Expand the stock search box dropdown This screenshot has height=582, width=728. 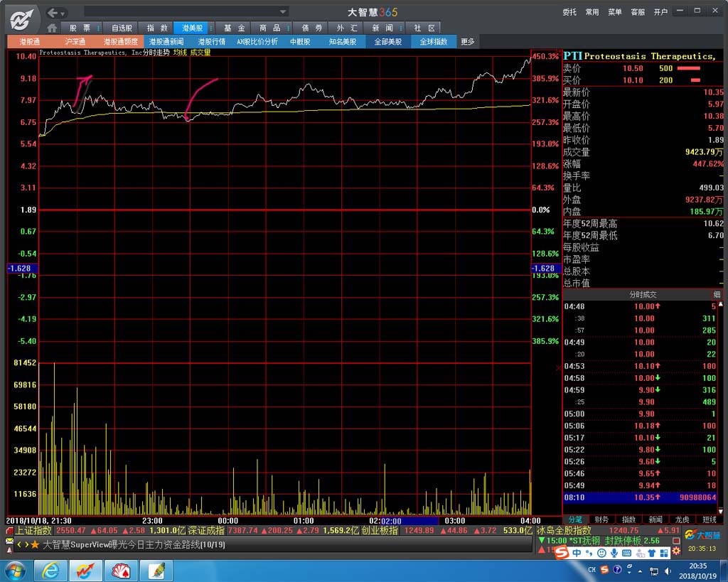(x=283, y=11)
